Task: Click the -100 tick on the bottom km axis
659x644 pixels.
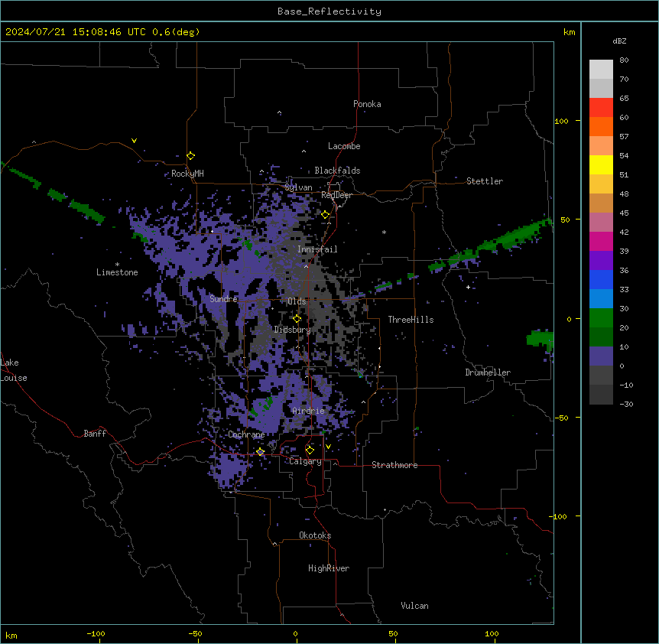Action: pyautogui.click(x=96, y=633)
